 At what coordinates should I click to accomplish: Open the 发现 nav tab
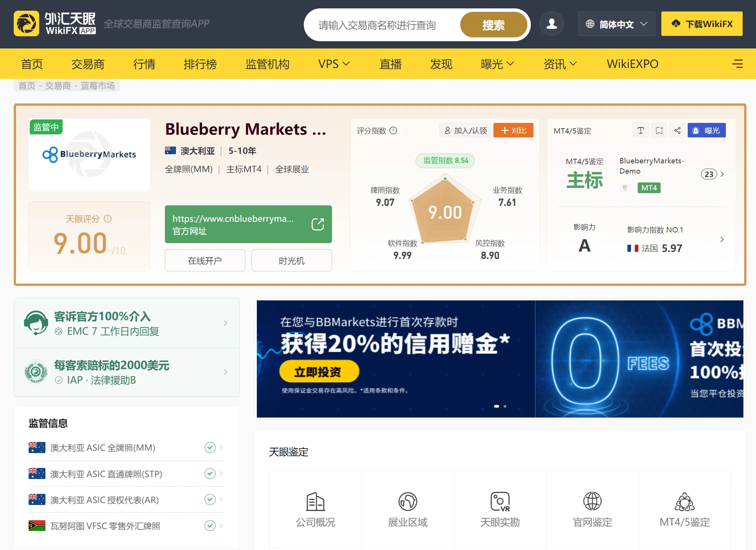click(x=441, y=64)
